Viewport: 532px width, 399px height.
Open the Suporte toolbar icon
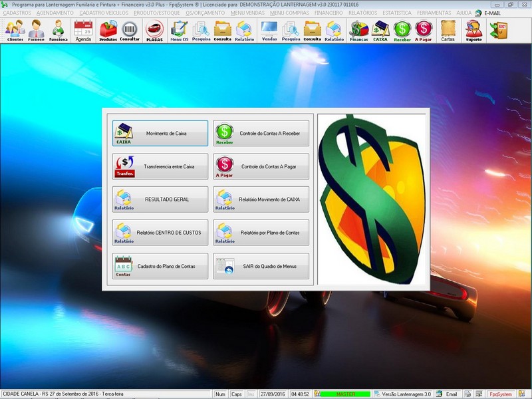473,30
